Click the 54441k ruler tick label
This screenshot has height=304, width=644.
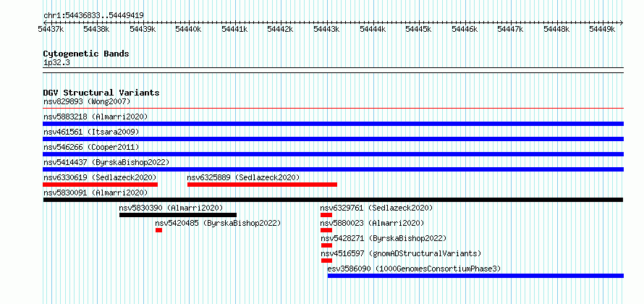235,29
